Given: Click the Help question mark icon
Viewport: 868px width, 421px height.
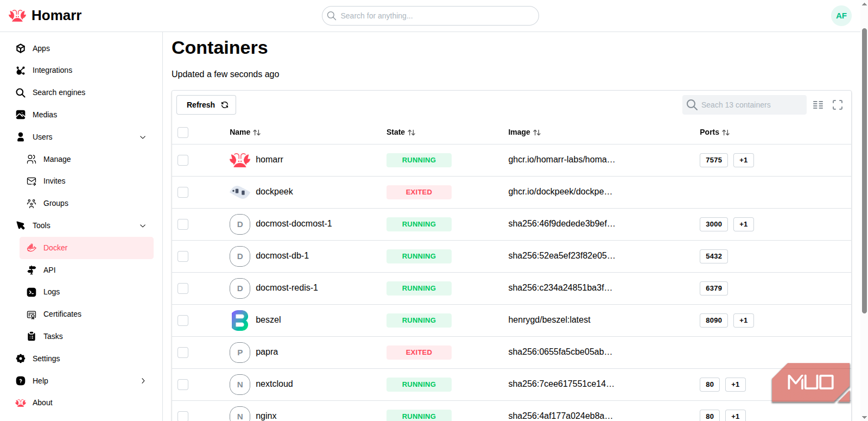Looking at the screenshot, I should tap(21, 381).
